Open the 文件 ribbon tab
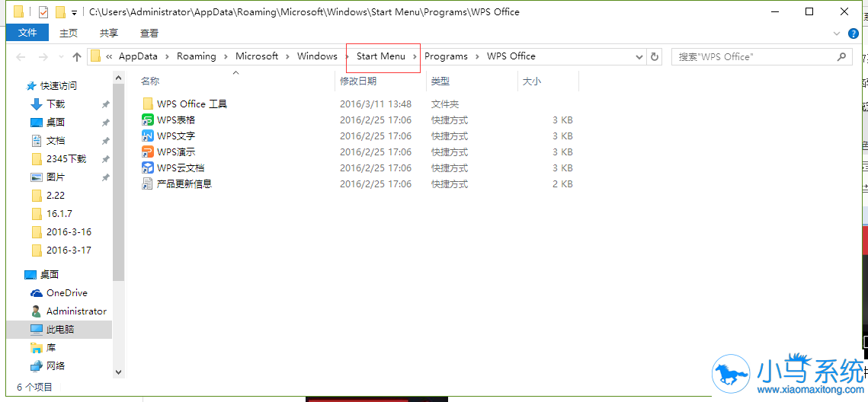Viewport: 868px width, 402px height. (27, 33)
